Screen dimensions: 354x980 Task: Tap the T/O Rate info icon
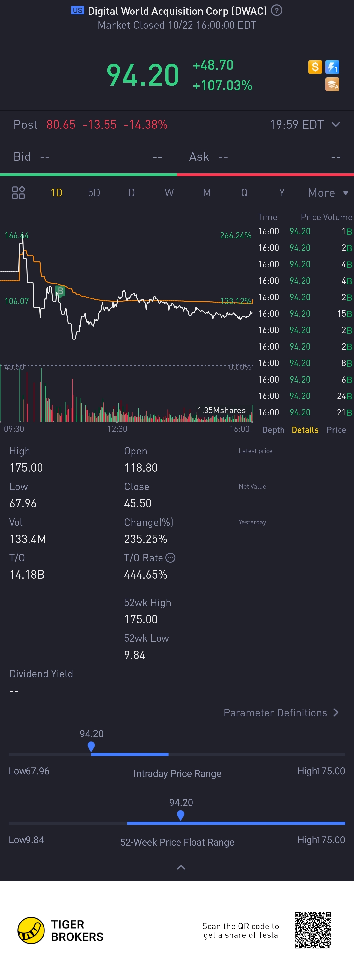171,558
